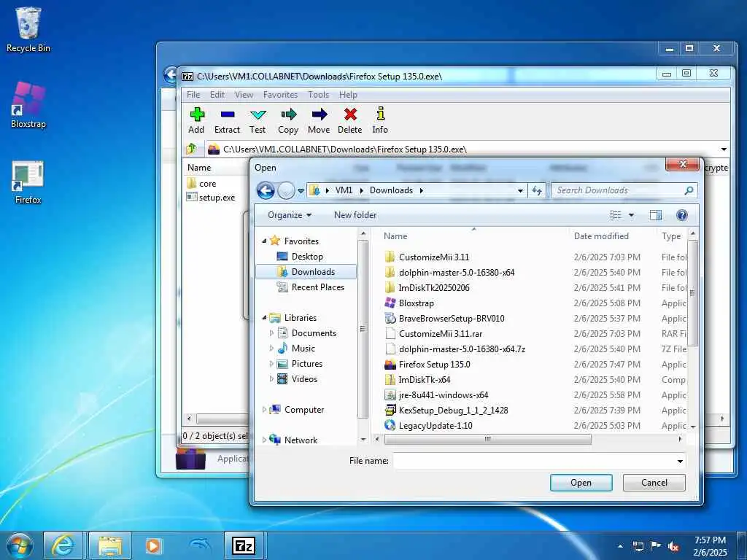Collapse the Favorites tree group
The image size is (747, 560).
click(264, 241)
